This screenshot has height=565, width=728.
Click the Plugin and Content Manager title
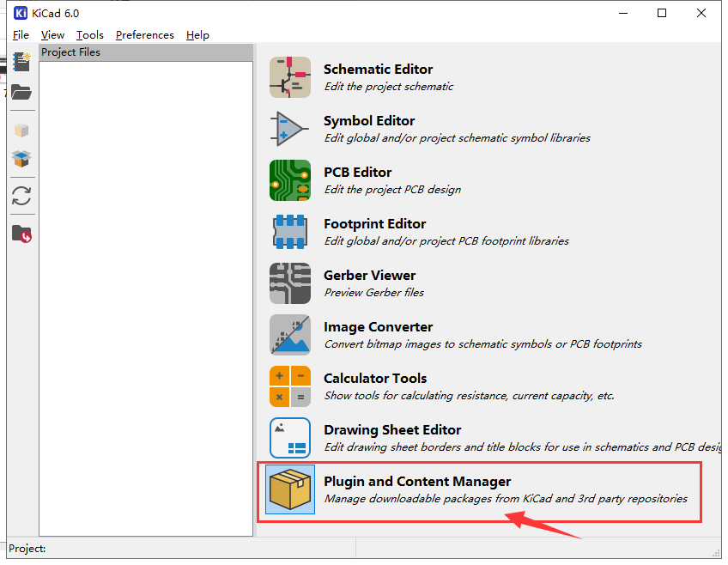pyautogui.click(x=417, y=482)
